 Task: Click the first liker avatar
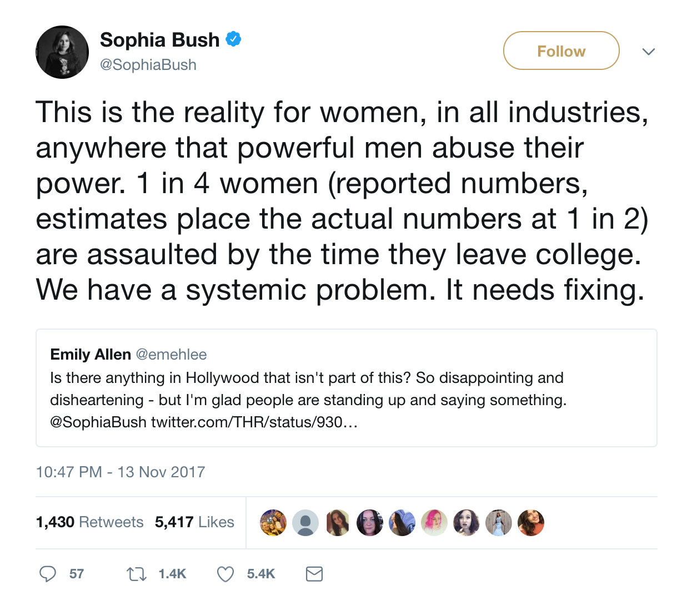273,522
